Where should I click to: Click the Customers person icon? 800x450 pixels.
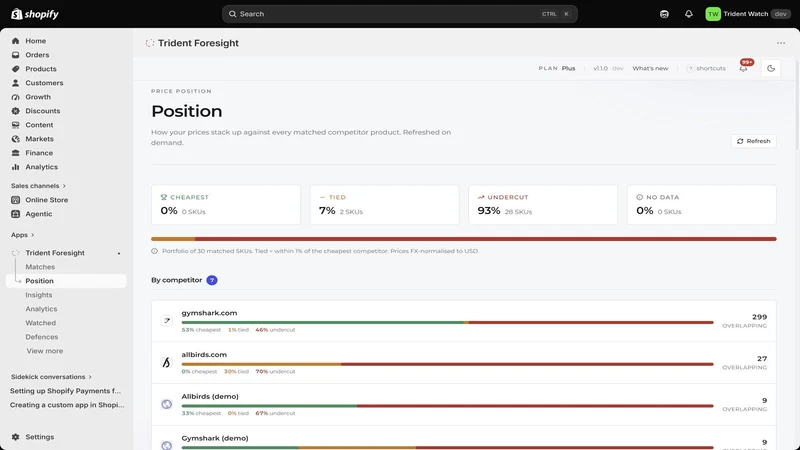pos(15,83)
